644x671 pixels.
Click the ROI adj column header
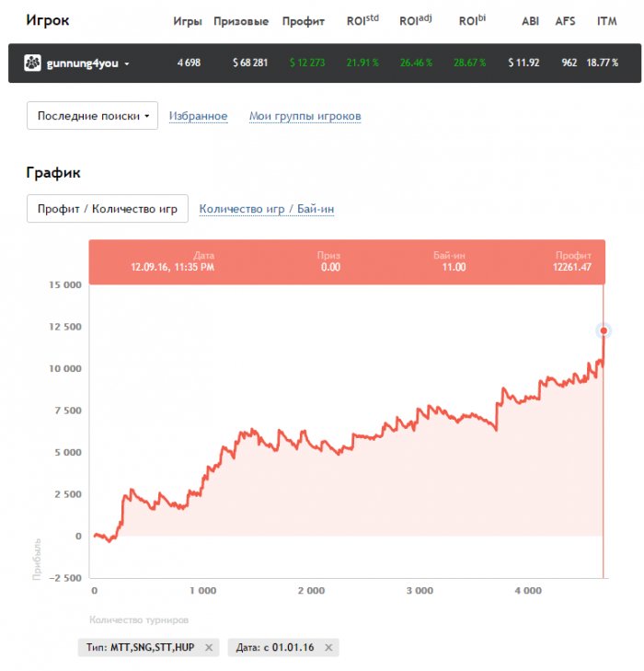[416, 20]
